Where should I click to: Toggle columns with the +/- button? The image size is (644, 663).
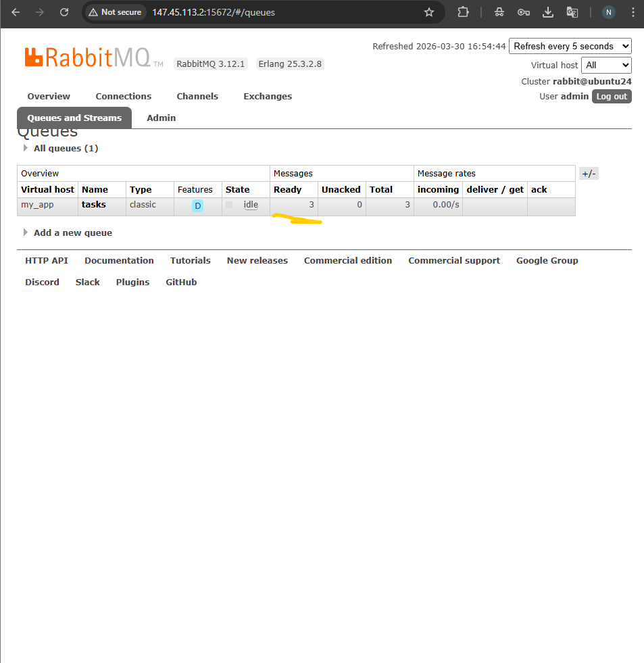[589, 174]
